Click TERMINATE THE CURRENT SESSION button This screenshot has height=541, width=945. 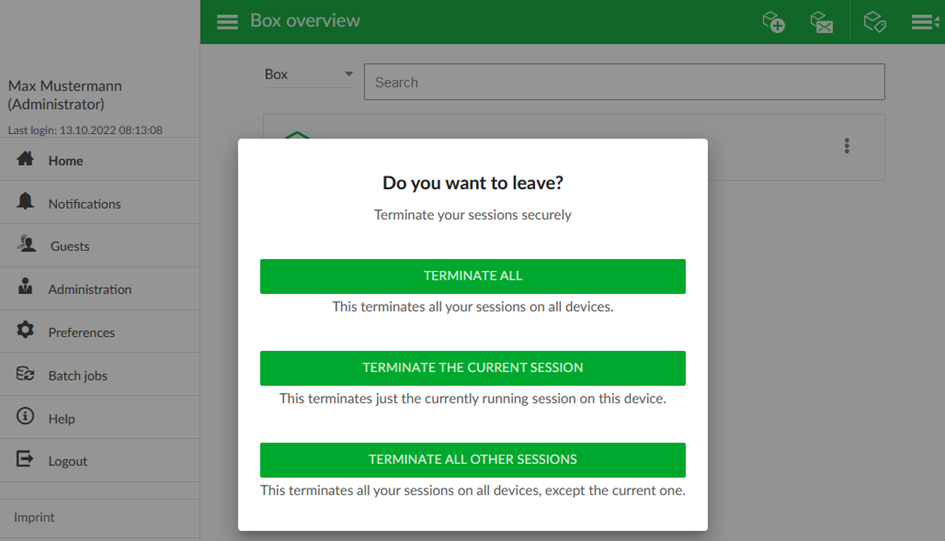pyautogui.click(x=472, y=368)
